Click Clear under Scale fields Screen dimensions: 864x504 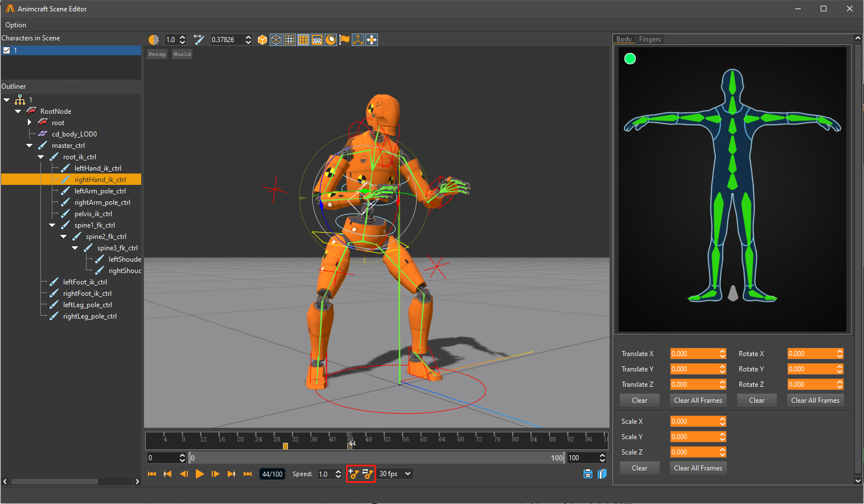click(639, 468)
